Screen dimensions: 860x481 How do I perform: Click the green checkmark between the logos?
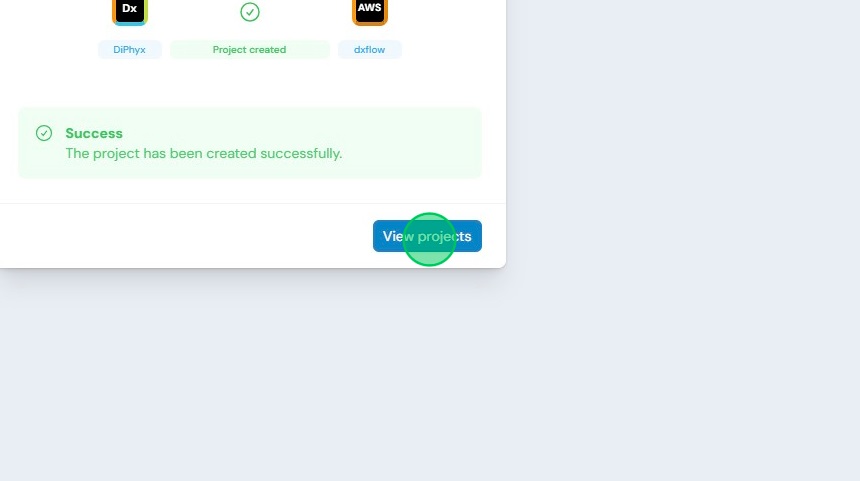[x=250, y=12]
